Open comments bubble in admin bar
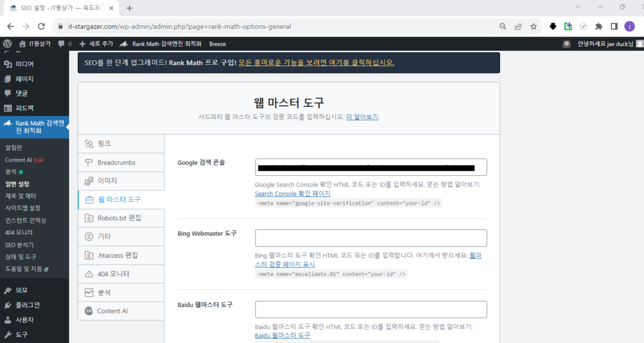644x343 pixels. [x=65, y=43]
